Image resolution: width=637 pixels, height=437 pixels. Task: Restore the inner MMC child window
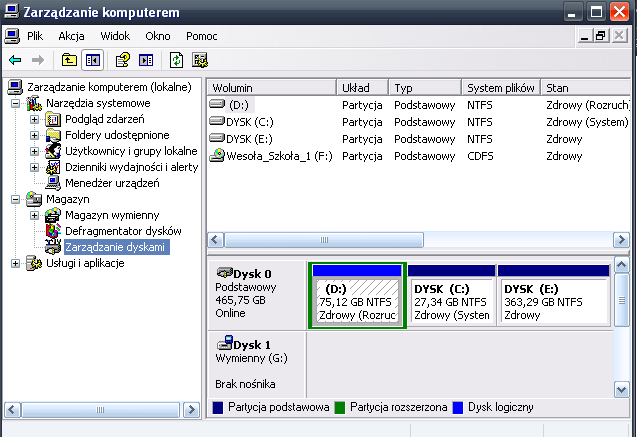[601, 36]
